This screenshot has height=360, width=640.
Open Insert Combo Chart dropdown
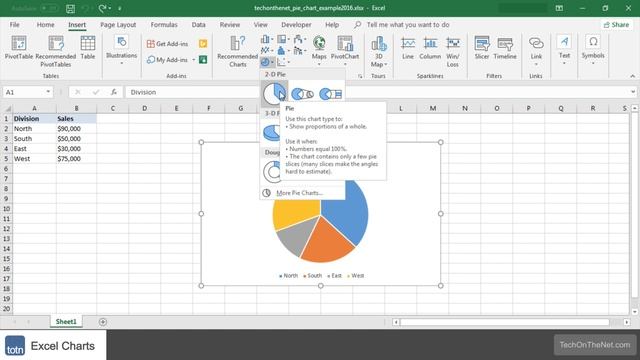click(300, 51)
